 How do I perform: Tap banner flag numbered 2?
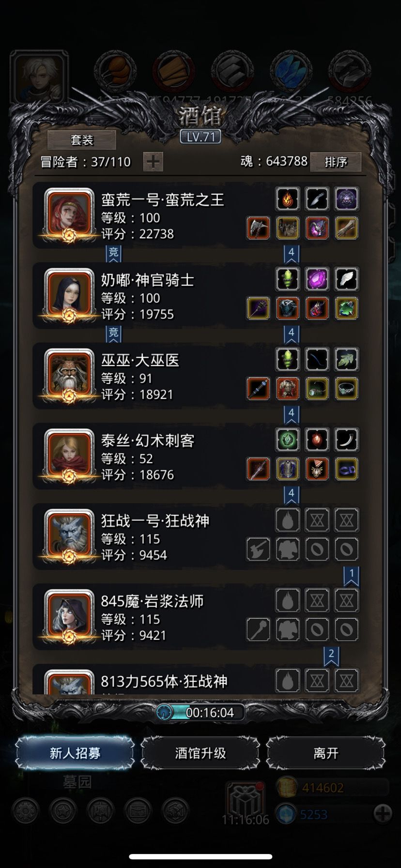[x=331, y=655]
